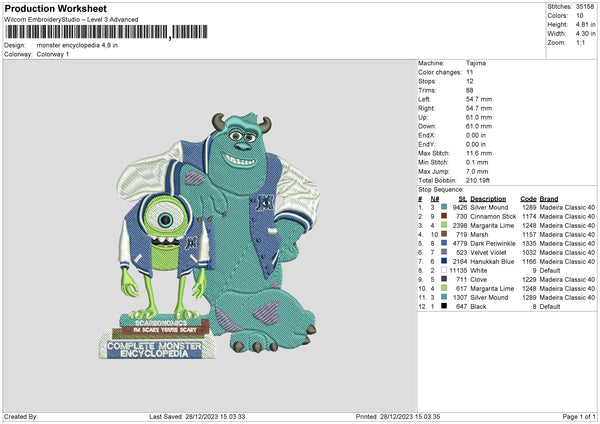Click the 'Left:' value 54.7 mm
600x424 pixels.
[479, 99]
